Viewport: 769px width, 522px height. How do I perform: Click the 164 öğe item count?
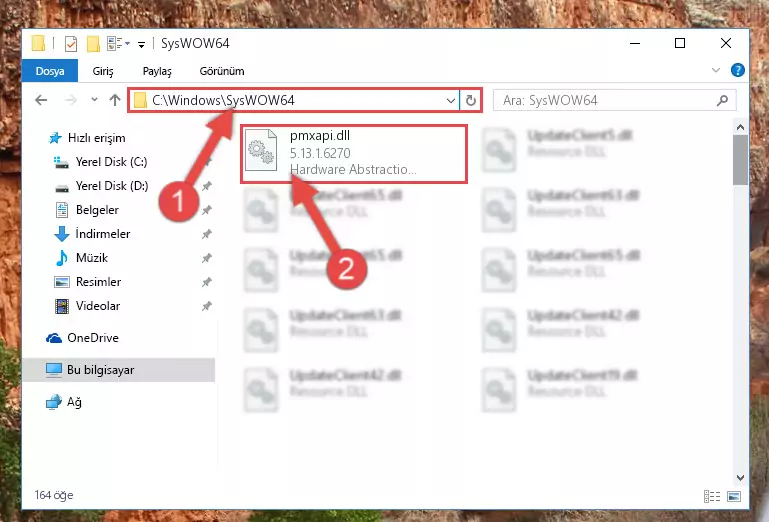click(54, 495)
